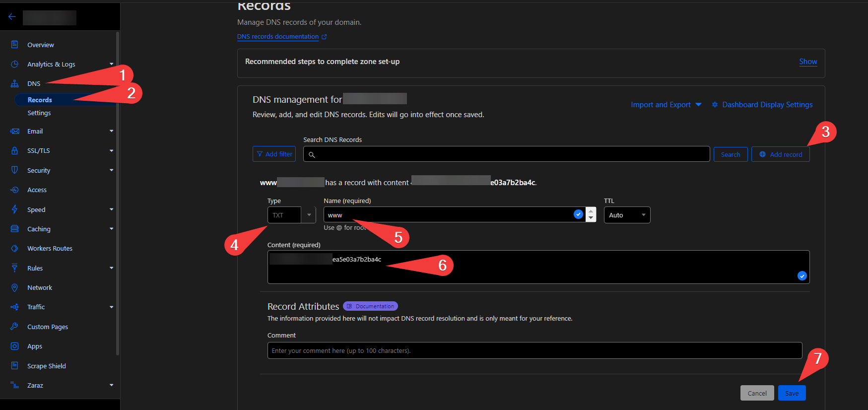Open the DNS records documentation link
Screen dimensions: 868x410
tap(278, 37)
